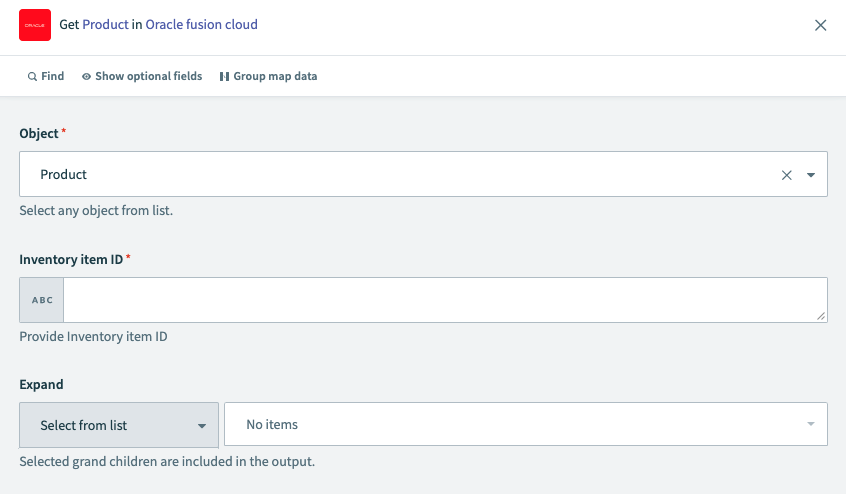Open the Find search tool
The height and width of the screenshot is (494, 846).
coord(46,76)
